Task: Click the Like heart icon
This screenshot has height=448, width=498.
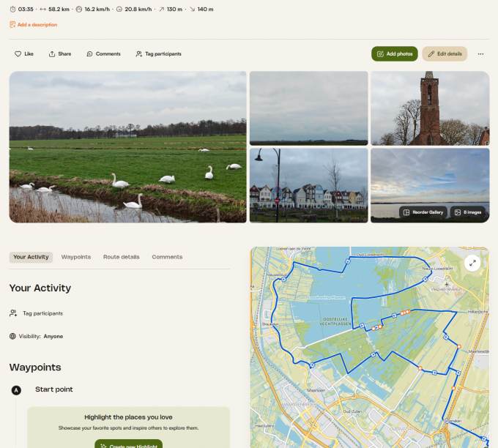Action: pyautogui.click(x=18, y=54)
